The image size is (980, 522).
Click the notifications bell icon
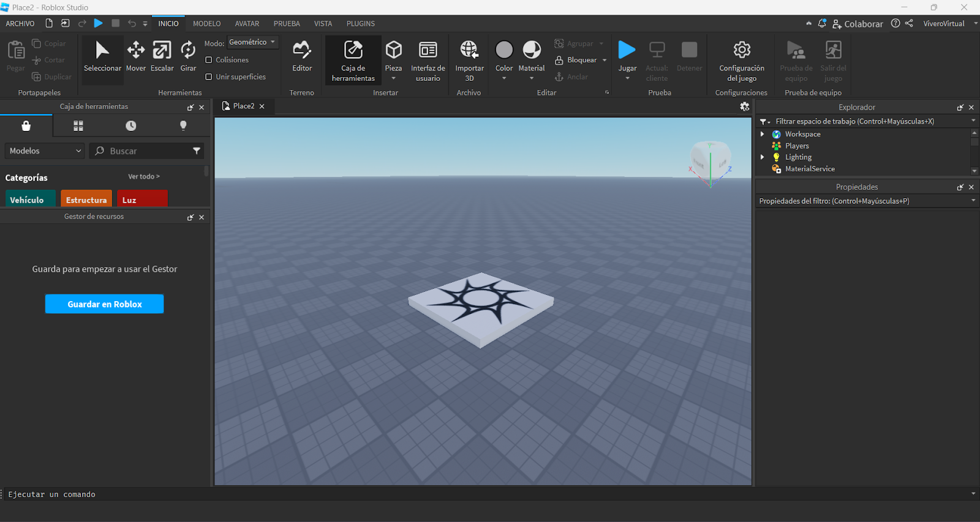[822, 23]
